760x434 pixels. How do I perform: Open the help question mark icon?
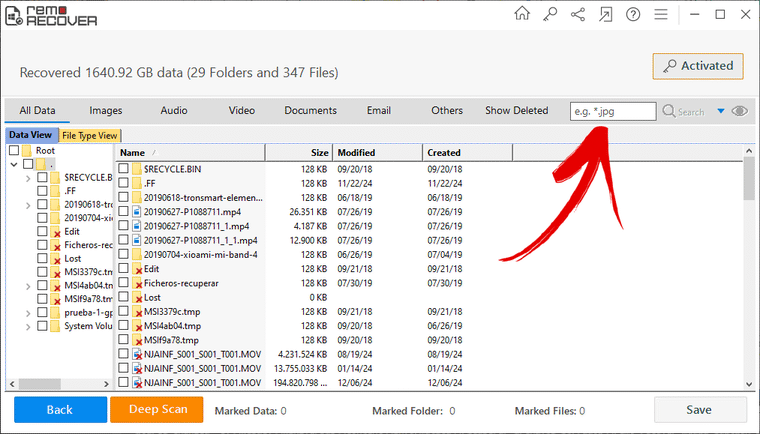(x=633, y=14)
